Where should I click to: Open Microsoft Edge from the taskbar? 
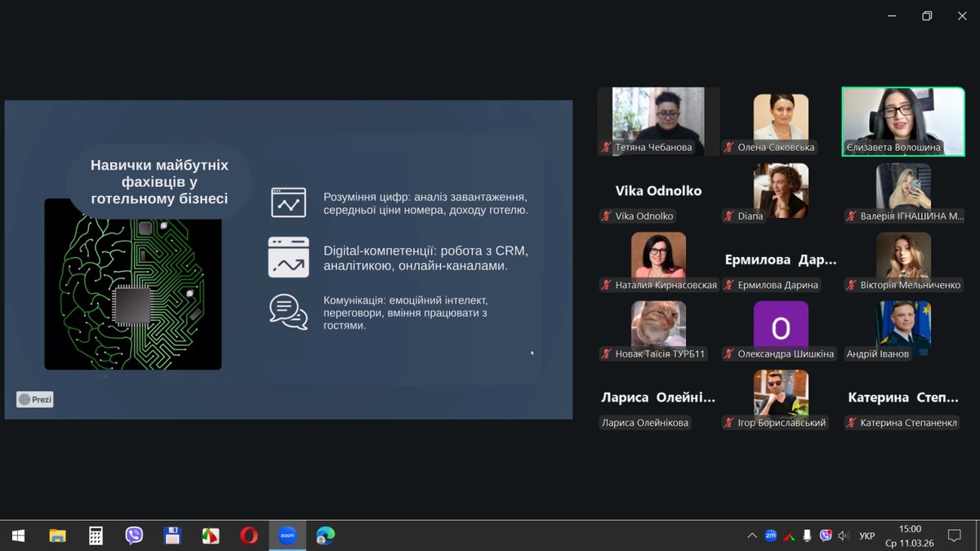[325, 535]
